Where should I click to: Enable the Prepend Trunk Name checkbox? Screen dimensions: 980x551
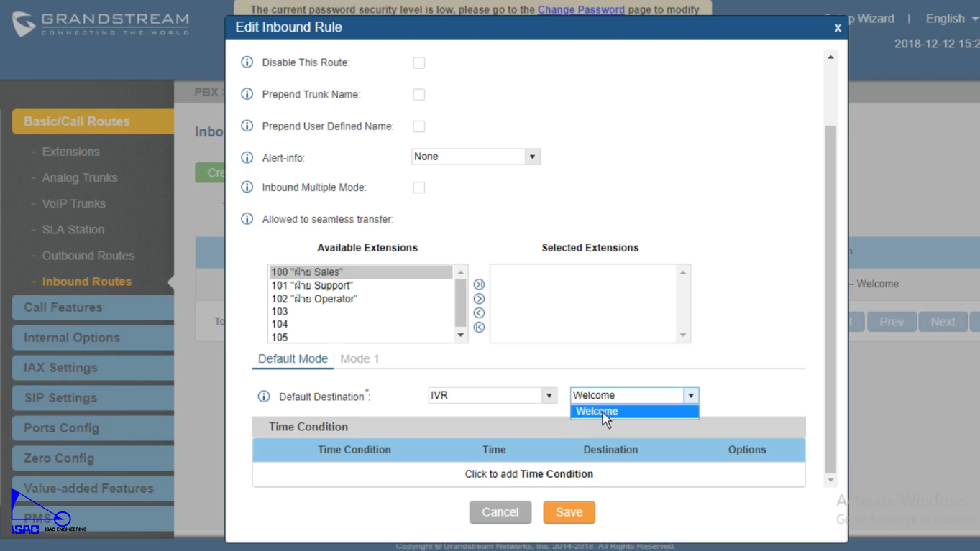(418, 95)
